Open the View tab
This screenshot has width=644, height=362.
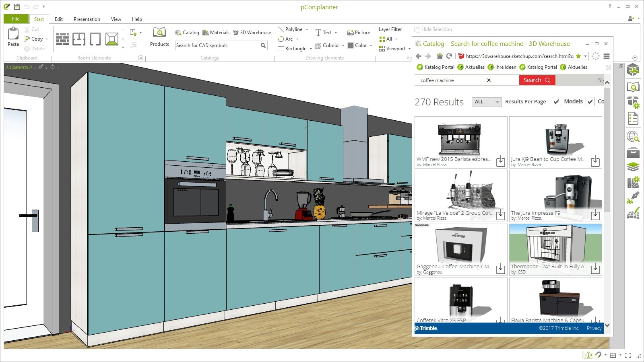click(x=116, y=19)
